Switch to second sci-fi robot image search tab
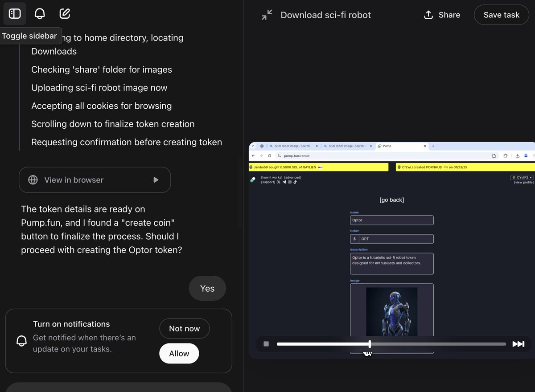This screenshot has width=535, height=392. coord(347,146)
